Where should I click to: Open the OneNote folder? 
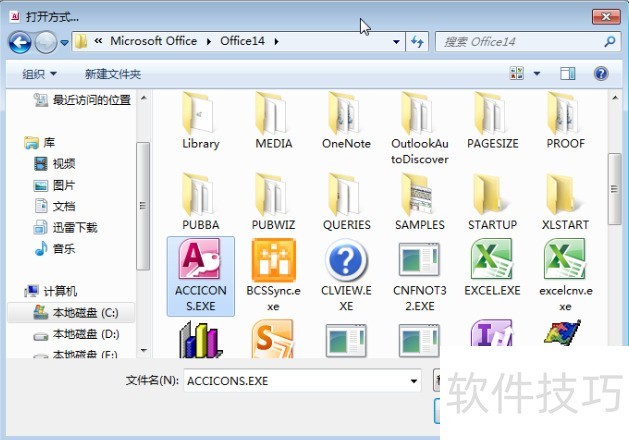coord(346,121)
